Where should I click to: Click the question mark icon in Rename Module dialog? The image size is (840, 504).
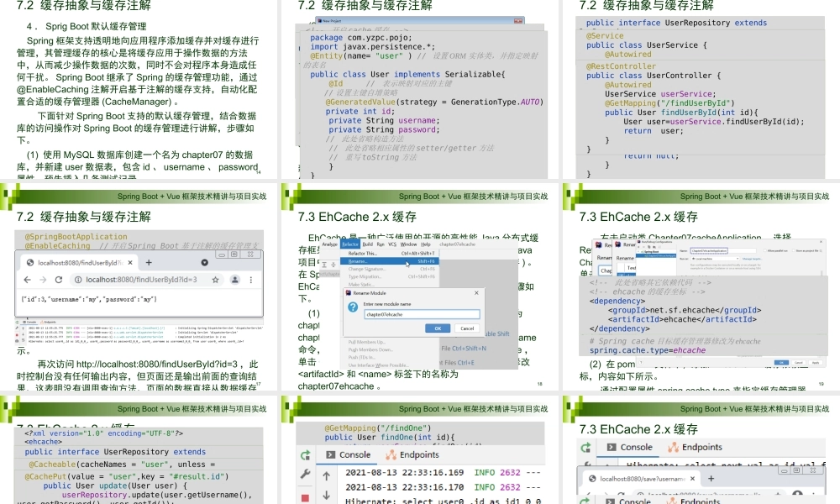354,307
